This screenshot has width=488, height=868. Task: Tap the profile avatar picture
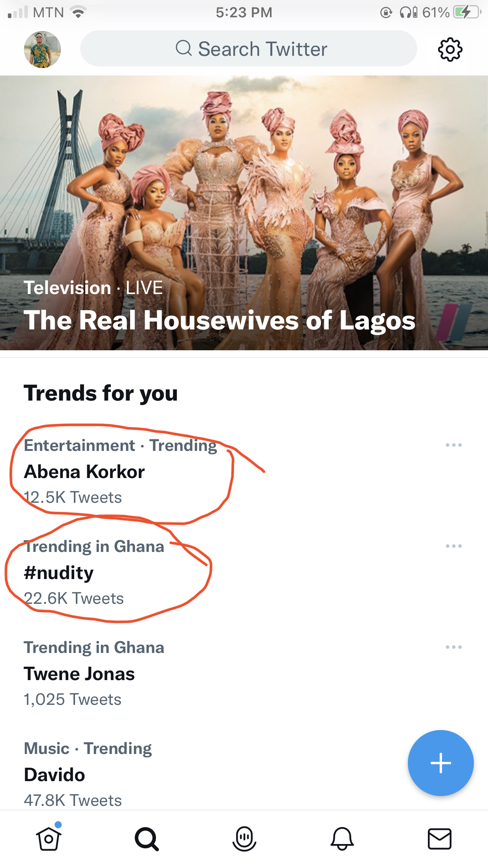click(42, 50)
